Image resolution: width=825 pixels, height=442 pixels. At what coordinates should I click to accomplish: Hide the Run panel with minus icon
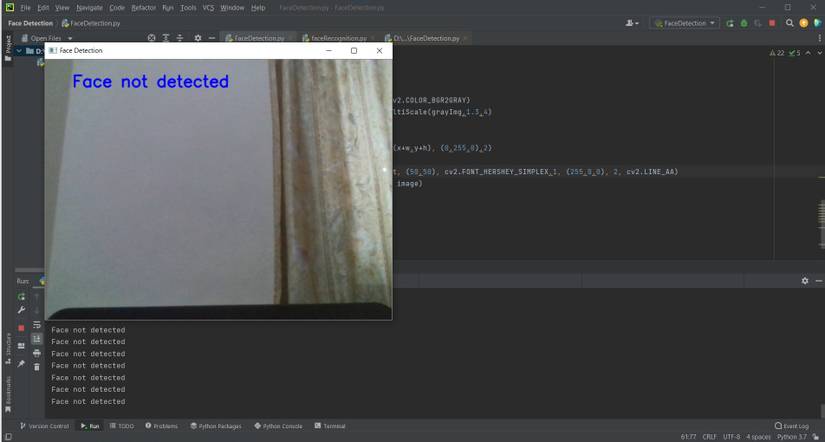pyautogui.click(x=818, y=281)
